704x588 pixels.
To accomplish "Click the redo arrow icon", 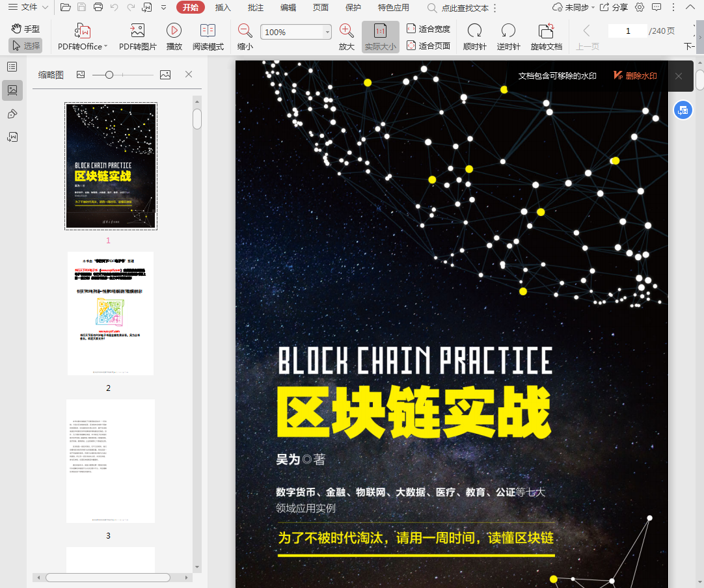I will (x=130, y=7).
